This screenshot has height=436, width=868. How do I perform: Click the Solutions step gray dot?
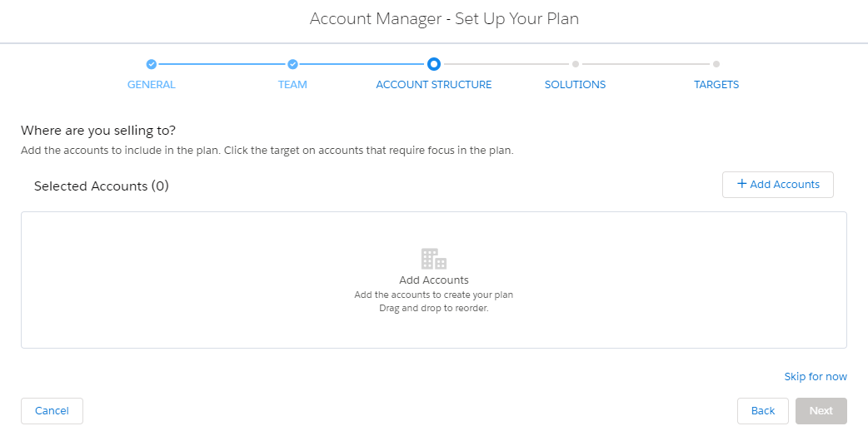pos(575,64)
